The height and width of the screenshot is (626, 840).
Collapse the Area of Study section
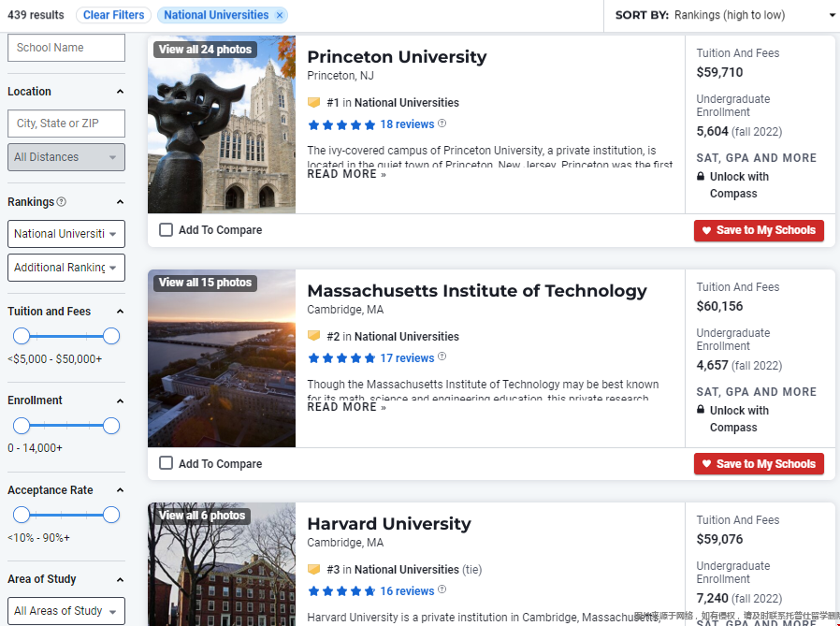click(120, 579)
